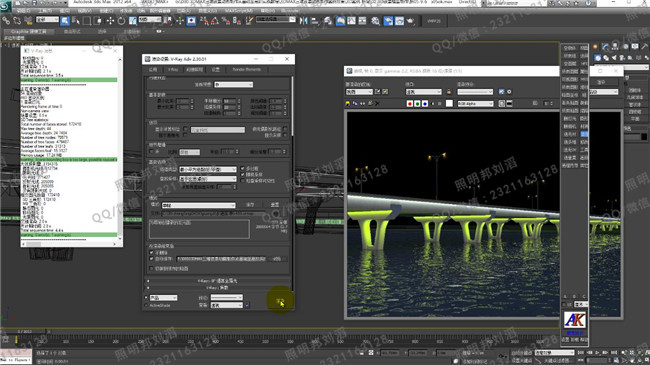650x365 pixels.
Task: Toggle the green channel in frame buffer
Action: pyautogui.click(x=417, y=103)
